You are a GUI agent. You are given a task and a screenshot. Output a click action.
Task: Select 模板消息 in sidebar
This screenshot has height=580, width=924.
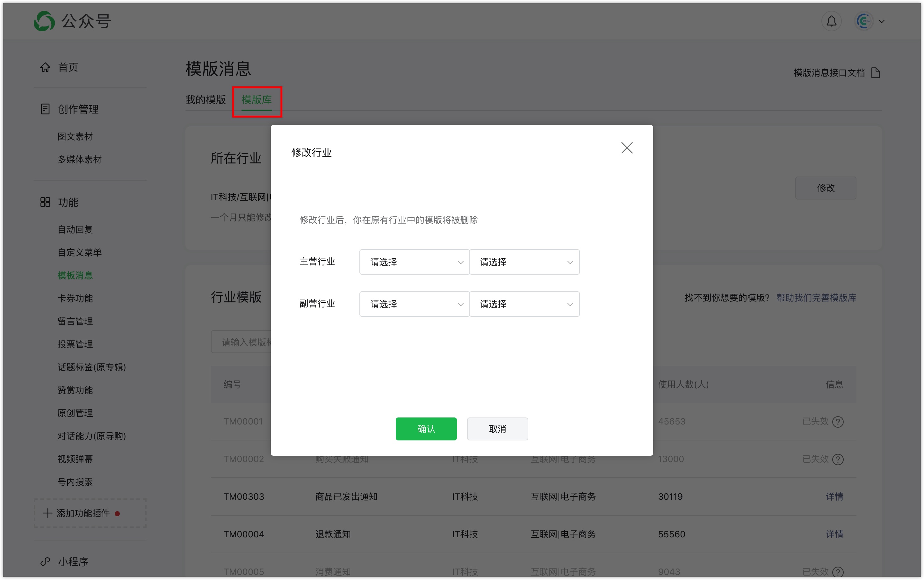[x=75, y=275]
